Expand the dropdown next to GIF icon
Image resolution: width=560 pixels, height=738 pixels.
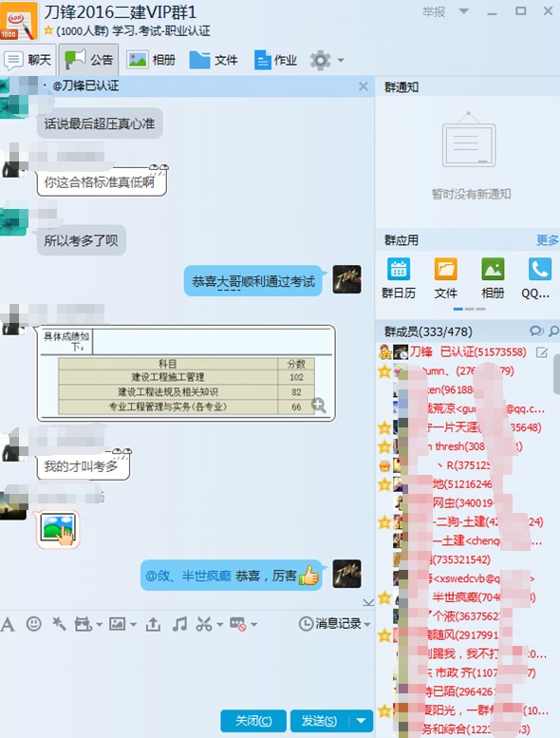pyautogui.click(x=100, y=625)
